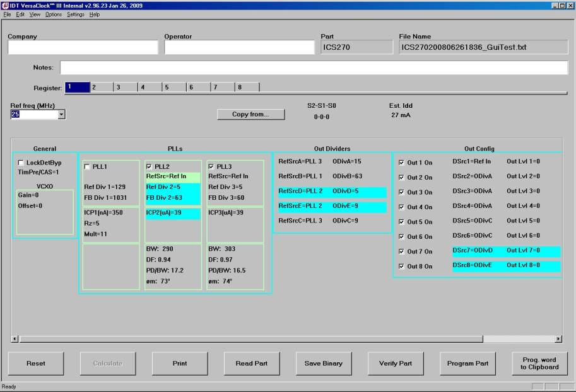Toggle the Out 1 On checkbox

401,163
